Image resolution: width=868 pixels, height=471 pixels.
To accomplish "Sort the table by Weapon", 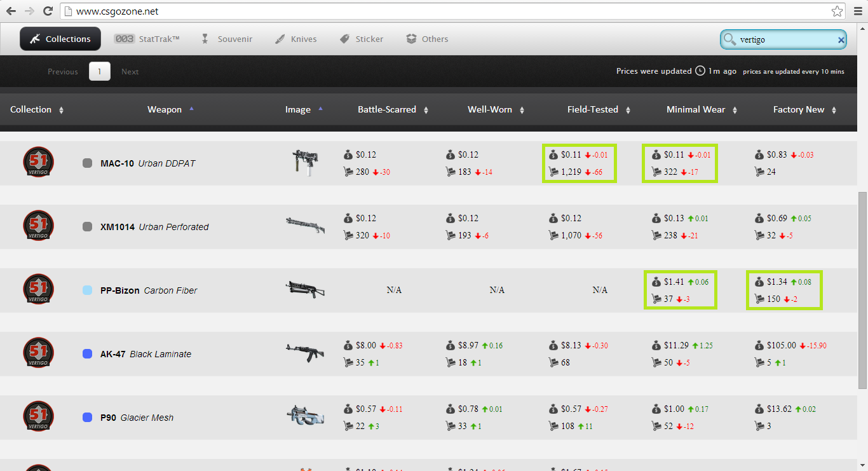I will pyautogui.click(x=171, y=109).
